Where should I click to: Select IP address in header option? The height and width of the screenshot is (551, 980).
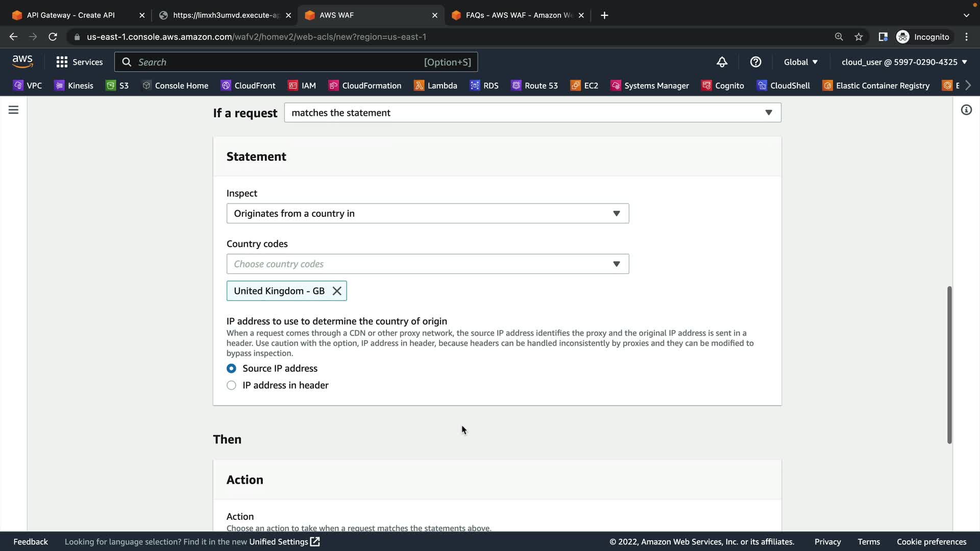(231, 385)
